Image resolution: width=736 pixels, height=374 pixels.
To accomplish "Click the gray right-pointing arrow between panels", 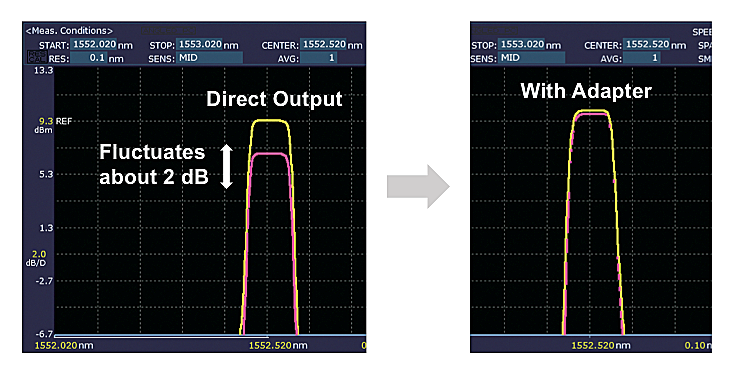I will [418, 186].
